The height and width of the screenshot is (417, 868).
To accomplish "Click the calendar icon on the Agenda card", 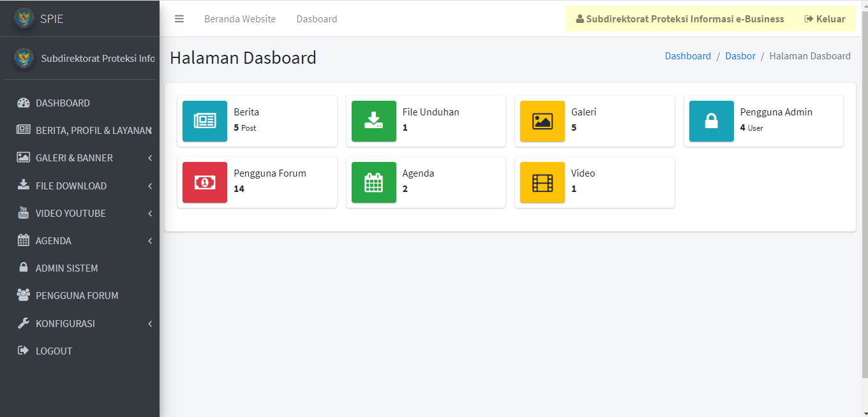I will click(373, 182).
